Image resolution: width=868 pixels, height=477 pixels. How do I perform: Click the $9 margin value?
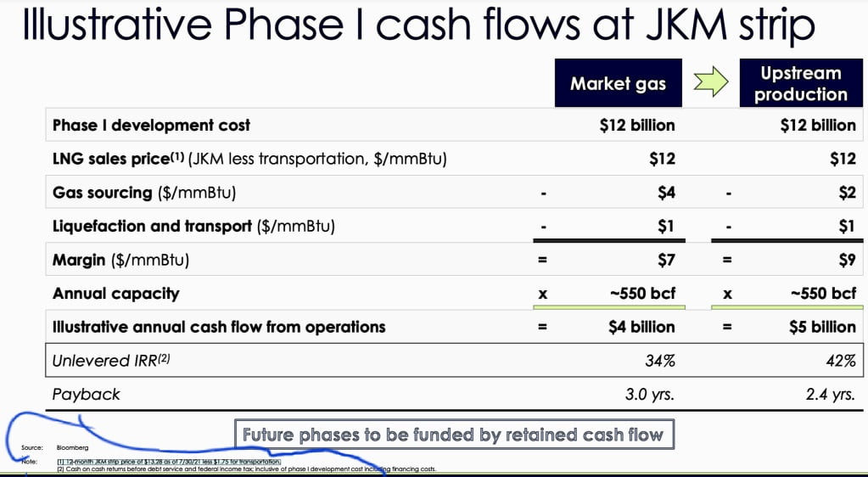coord(846,260)
